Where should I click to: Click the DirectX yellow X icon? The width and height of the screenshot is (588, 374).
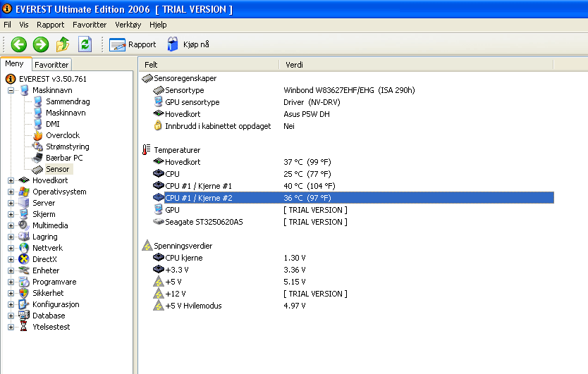24,259
